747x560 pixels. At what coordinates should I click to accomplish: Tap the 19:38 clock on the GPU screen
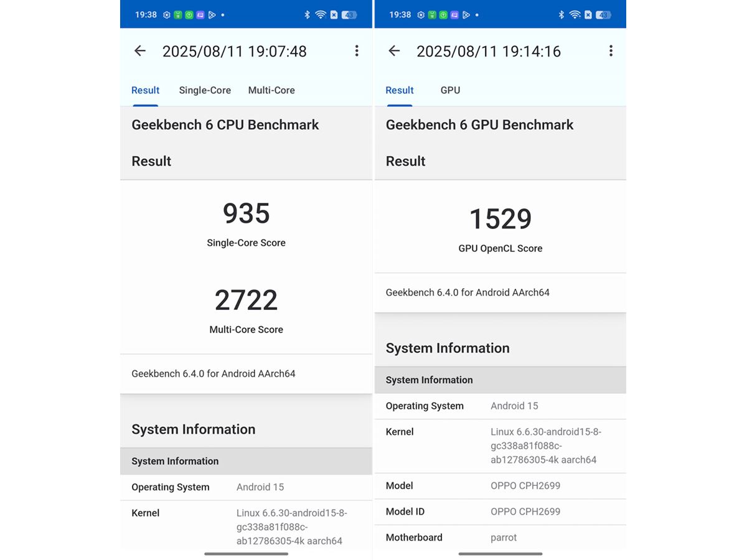coord(400,14)
